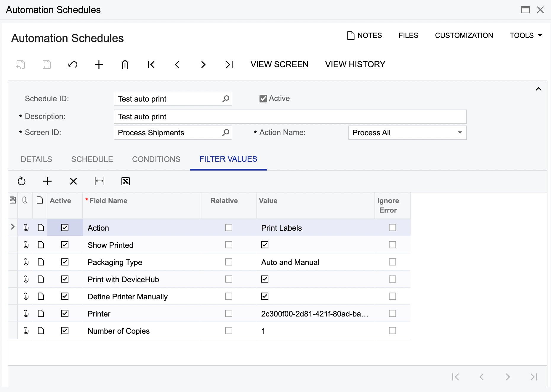Open note icon on Show Printed row

tap(41, 245)
